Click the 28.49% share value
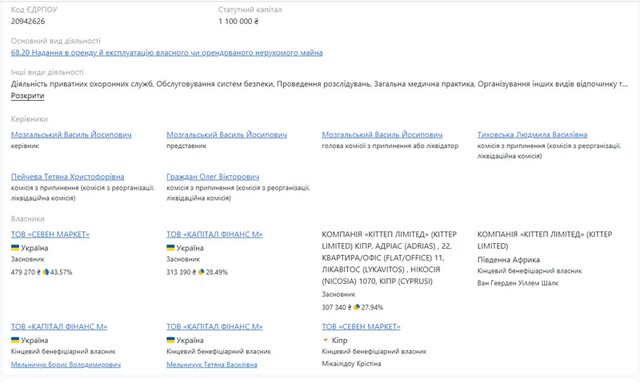Screen dimensions: 640x383 pyautogui.click(x=217, y=272)
